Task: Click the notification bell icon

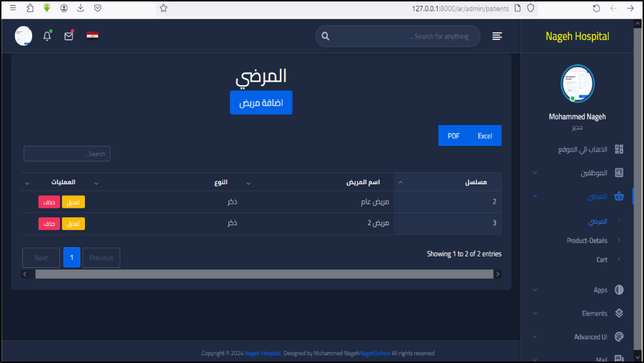Action: (x=47, y=36)
